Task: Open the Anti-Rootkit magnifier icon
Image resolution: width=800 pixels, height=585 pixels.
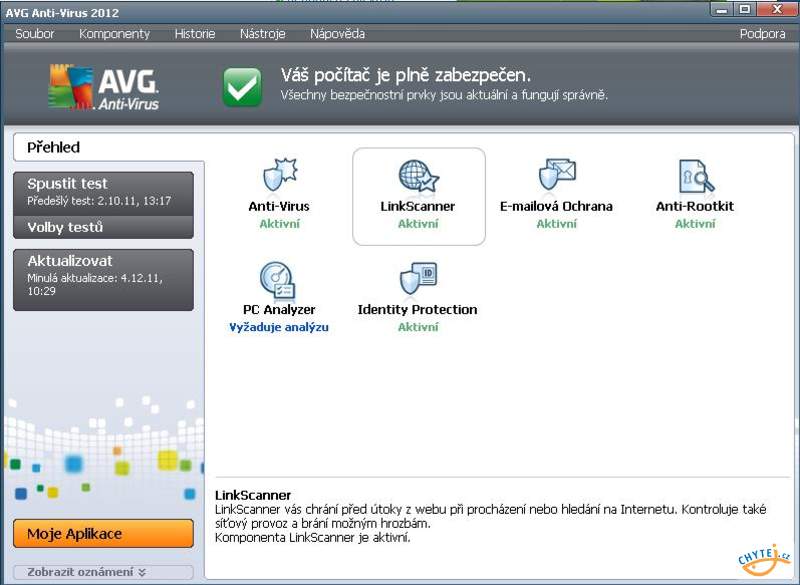Action: click(695, 175)
